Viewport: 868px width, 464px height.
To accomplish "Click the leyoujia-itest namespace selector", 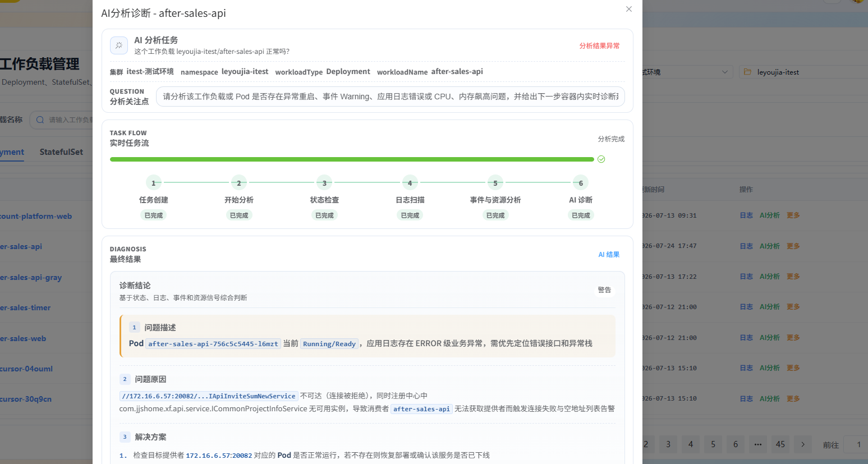I will 803,72.
